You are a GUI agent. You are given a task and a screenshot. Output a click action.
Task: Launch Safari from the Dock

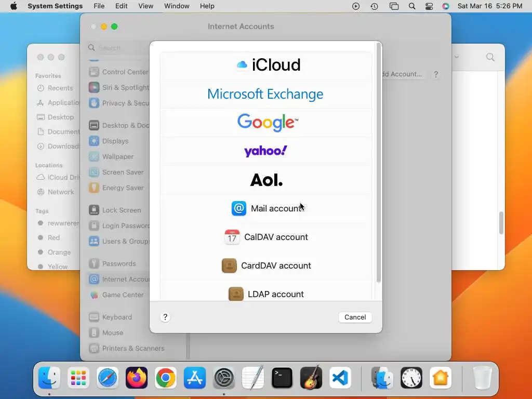tap(108, 378)
